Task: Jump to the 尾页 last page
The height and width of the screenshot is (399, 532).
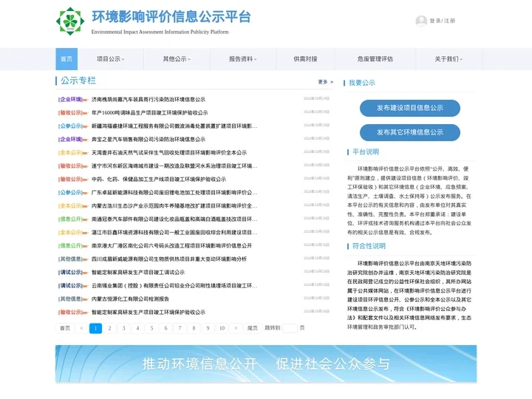Action: 253,328
